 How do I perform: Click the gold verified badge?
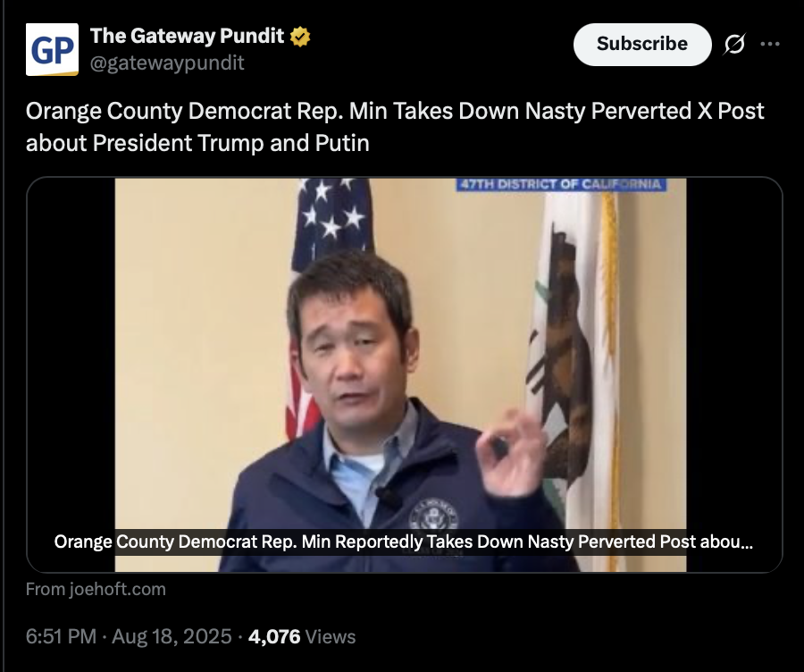coord(300,37)
